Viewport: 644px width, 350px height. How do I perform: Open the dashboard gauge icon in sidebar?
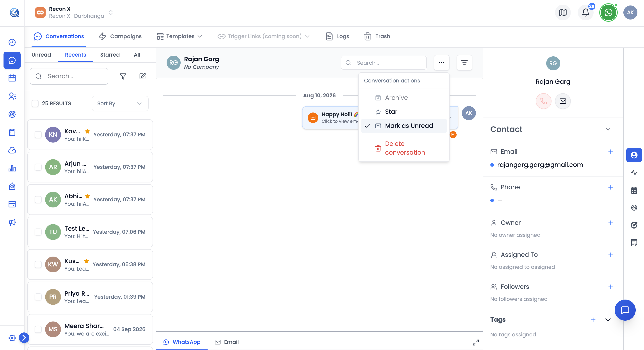click(12, 42)
